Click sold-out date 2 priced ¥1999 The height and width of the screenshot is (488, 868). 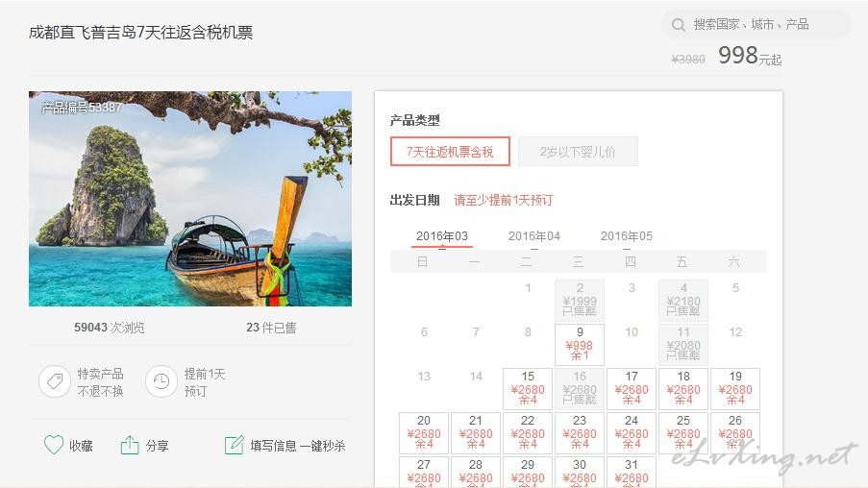click(580, 300)
